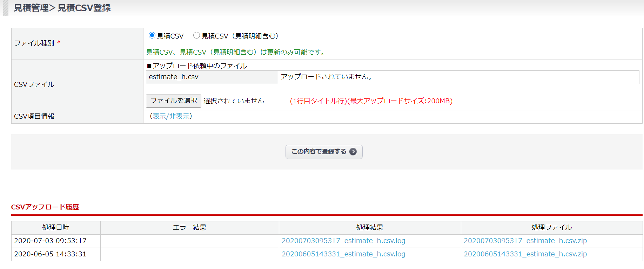
Task: Click the estimate_h.csv file name cell
Action: click(174, 77)
